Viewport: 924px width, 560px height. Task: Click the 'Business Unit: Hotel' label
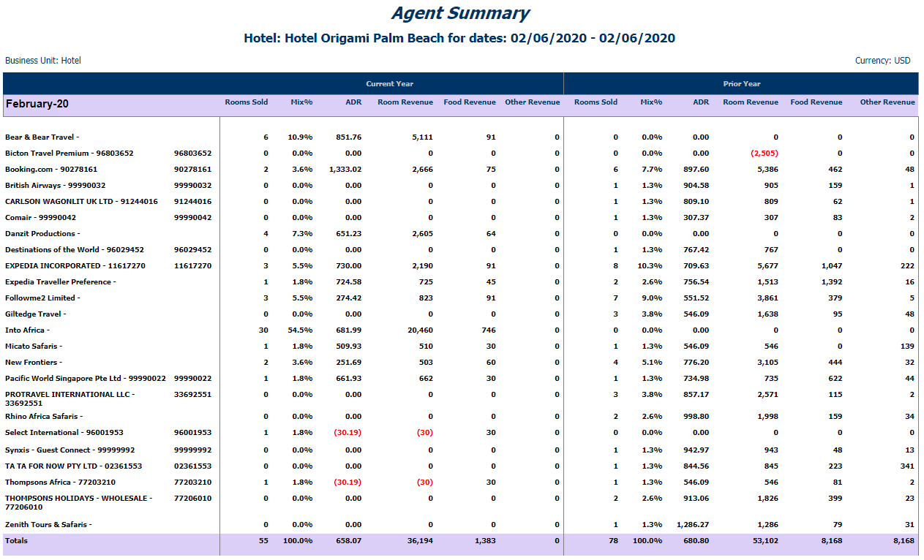(x=43, y=61)
